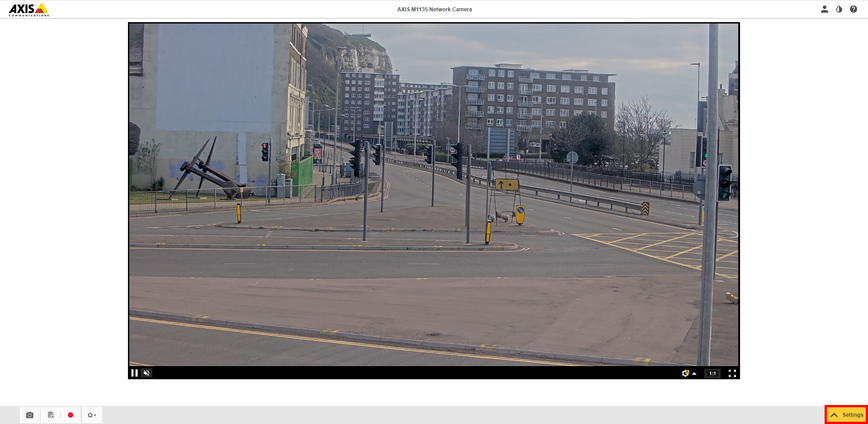868x424 pixels.
Task: Open the help question mark icon
Action: tap(854, 9)
